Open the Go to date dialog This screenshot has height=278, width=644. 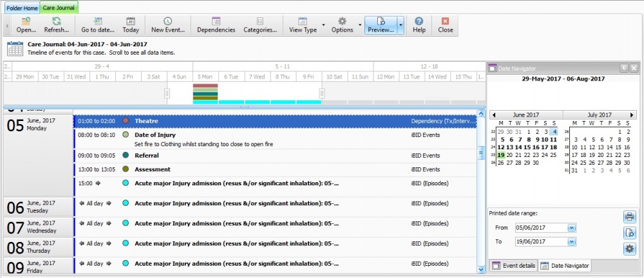pyautogui.click(x=97, y=25)
